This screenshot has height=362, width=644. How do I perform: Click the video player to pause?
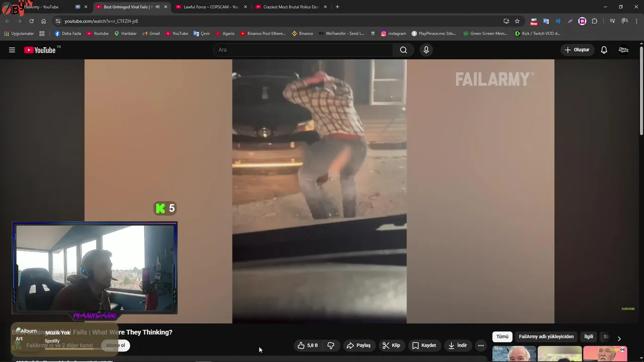pos(319,191)
